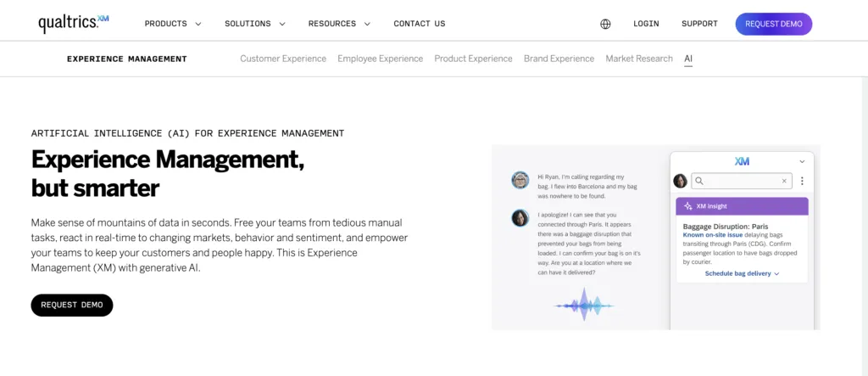Expand the Resources dropdown menu
This screenshot has width=868, height=376.
pyautogui.click(x=339, y=24)
